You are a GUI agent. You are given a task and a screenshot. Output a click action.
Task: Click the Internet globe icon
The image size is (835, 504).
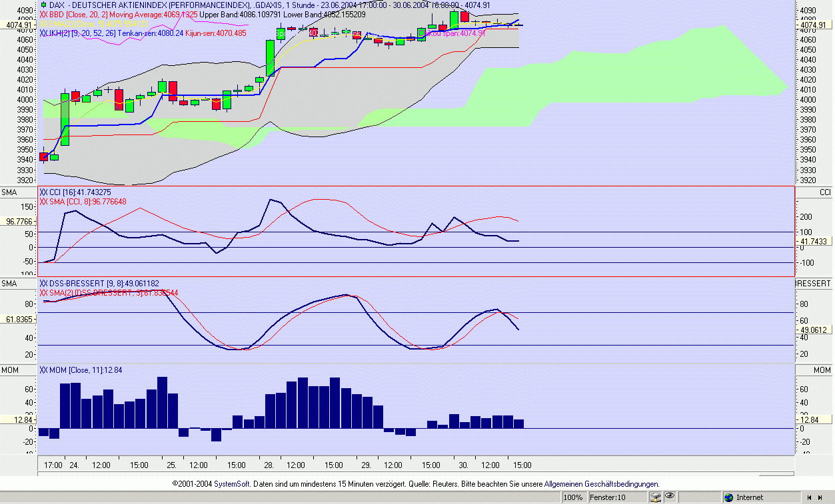pos(729,497)
